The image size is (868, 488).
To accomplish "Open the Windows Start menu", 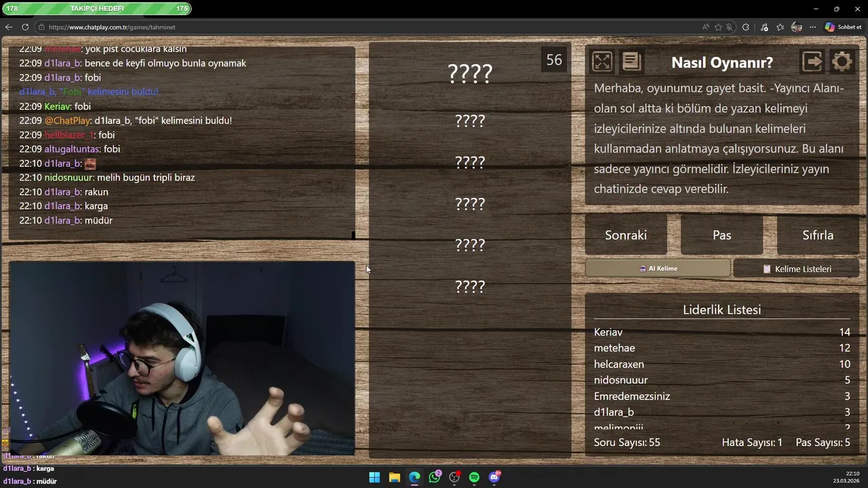I will coord(374,477).
